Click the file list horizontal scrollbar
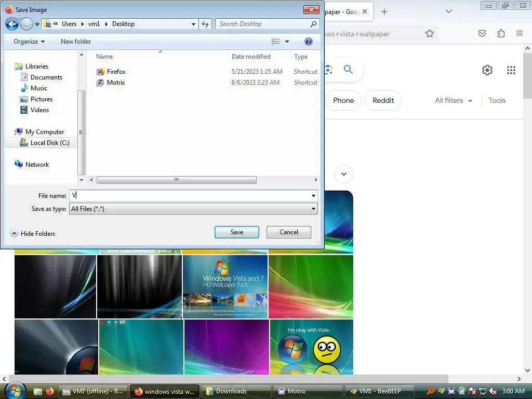Screen dimensions: 532x399 (x=177, y=180)
